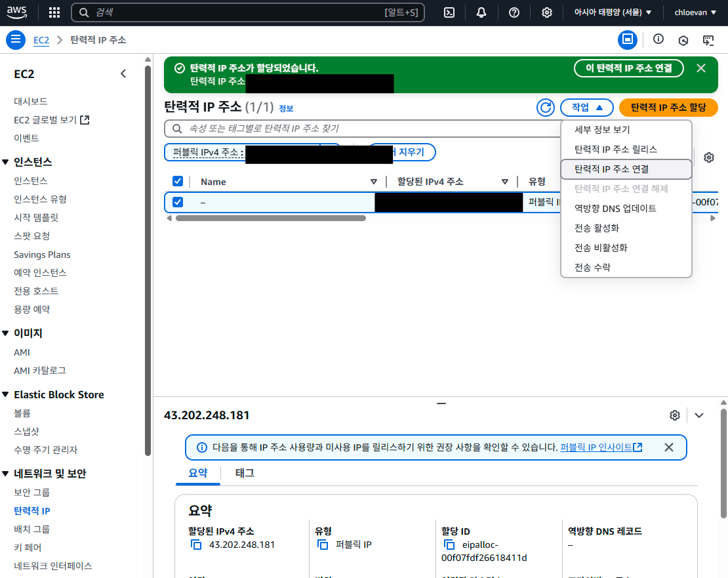Sort by the 할당된 IPv4 주소 column arrow
The image size is (728, 578).
tap(504, 182)
